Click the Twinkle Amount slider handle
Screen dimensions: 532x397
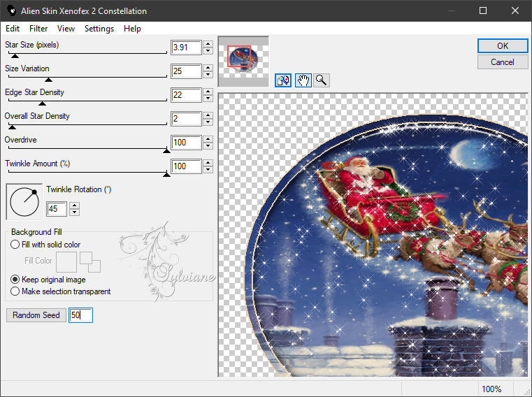[166, 175]
